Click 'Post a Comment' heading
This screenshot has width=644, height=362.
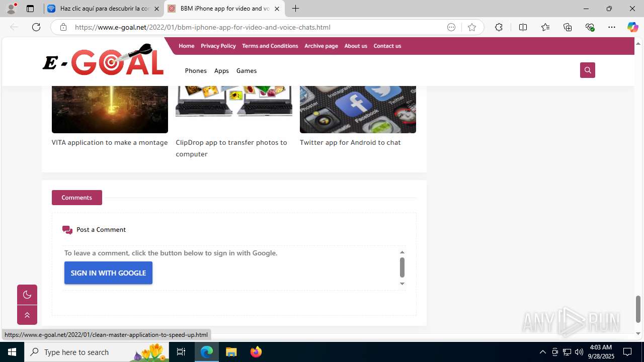101,230
